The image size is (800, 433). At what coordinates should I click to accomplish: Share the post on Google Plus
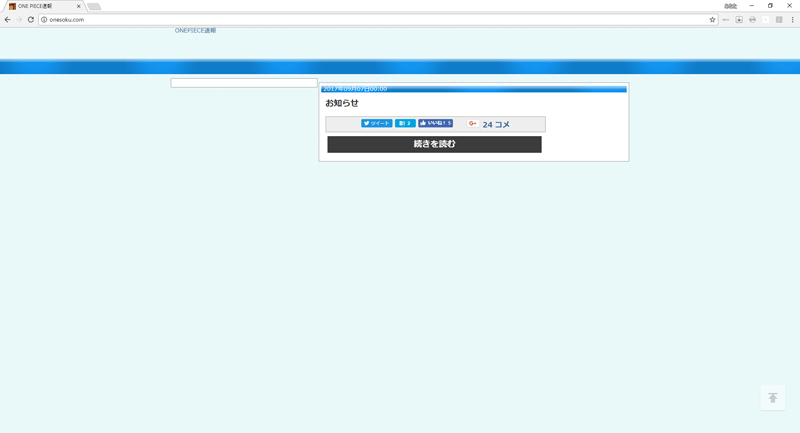pos(473,123)
